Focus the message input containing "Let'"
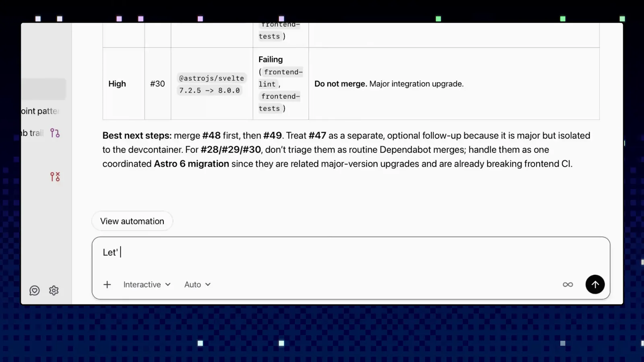The image size is (644, 362). pyautogui.click(x=351, y=253)
